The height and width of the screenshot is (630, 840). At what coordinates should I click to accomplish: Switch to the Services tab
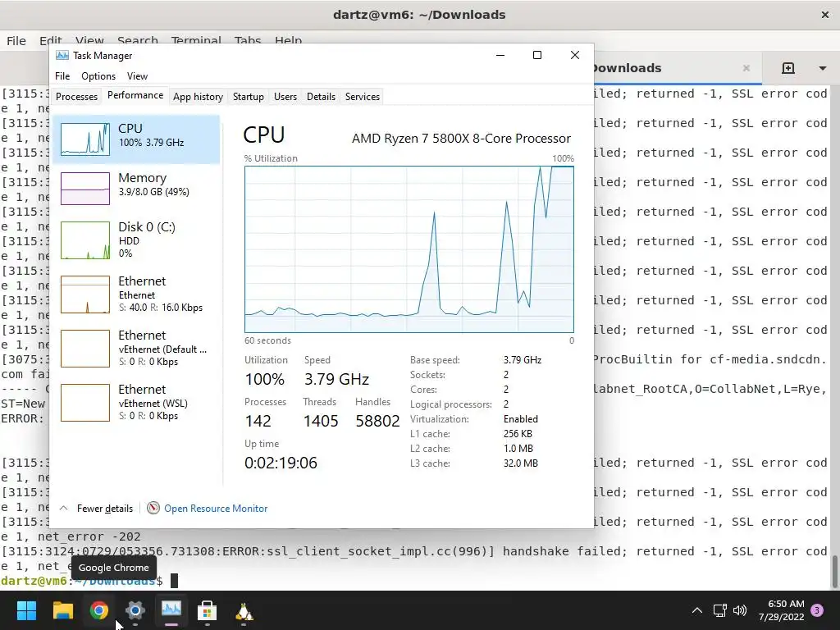click(x=362, y=97)
